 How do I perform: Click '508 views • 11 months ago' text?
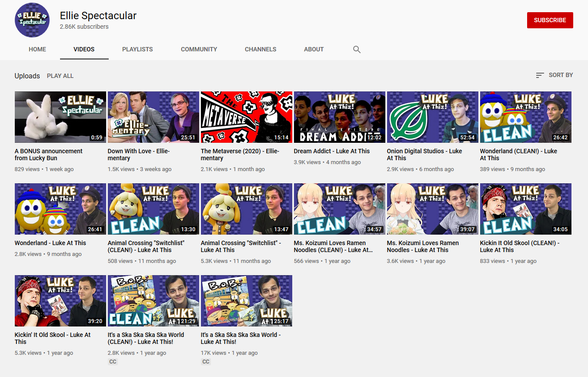click(x=142, y=261)
